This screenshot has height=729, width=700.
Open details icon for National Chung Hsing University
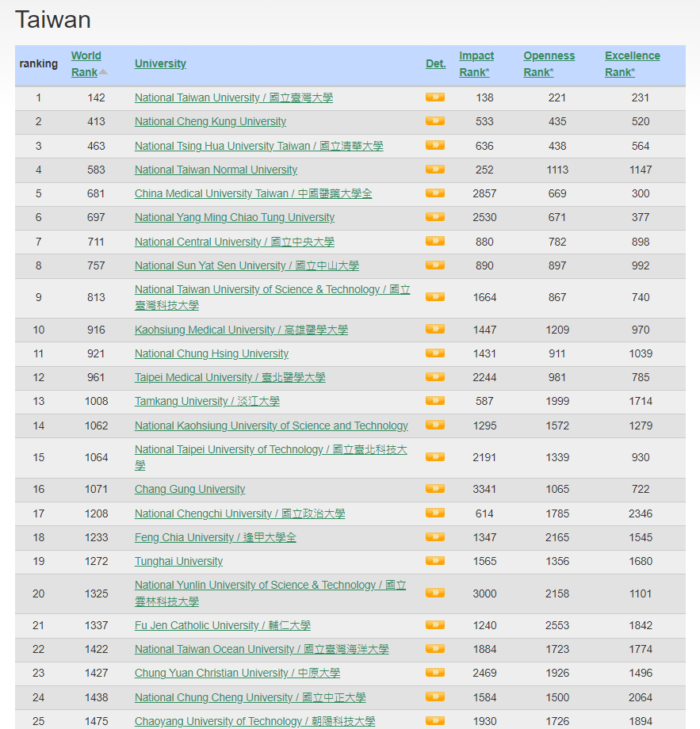click(435, 353)
